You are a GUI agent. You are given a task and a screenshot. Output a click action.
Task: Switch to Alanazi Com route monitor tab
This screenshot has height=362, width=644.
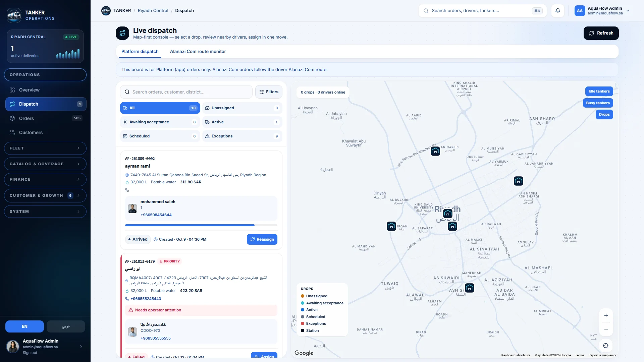pyautogui.click(x=198, y=52)
